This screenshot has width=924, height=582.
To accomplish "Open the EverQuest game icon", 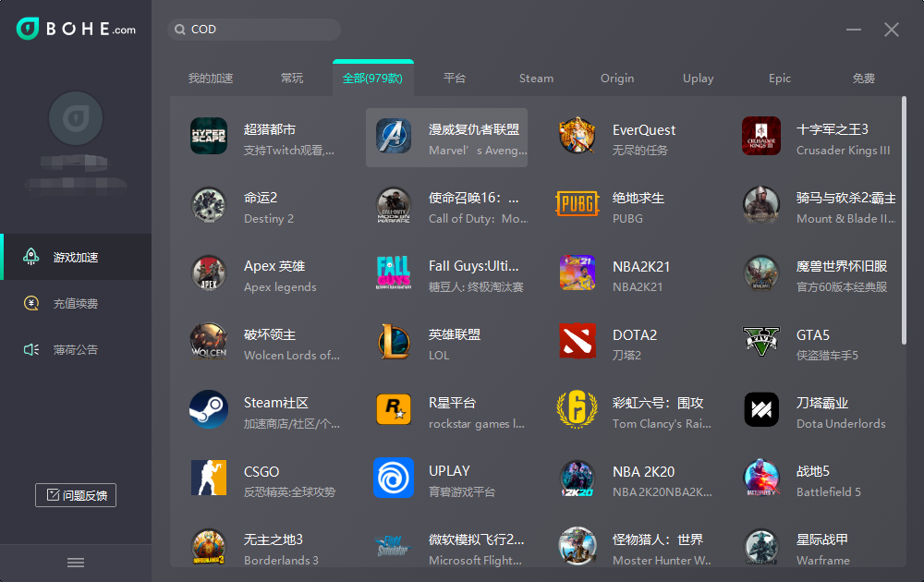I will [577, 136].
